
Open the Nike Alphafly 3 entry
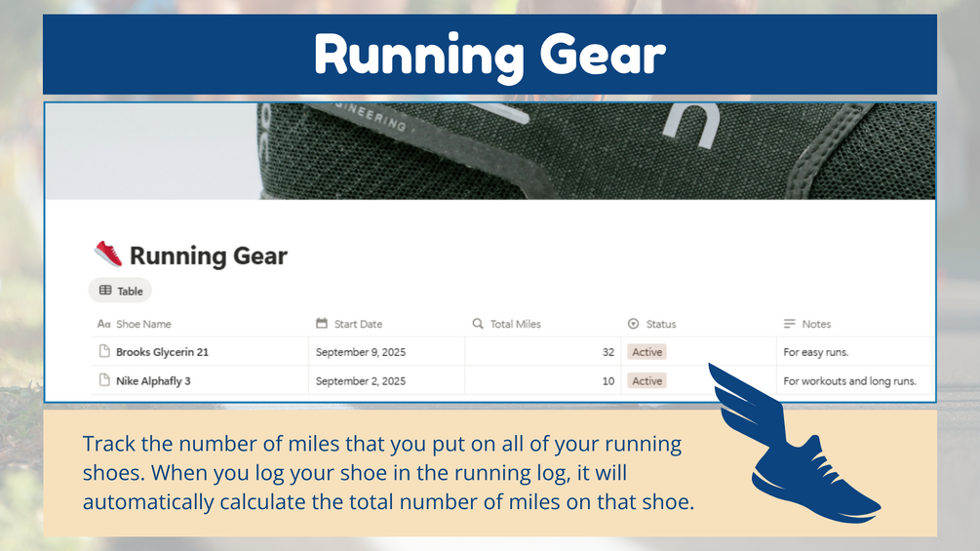153,380
